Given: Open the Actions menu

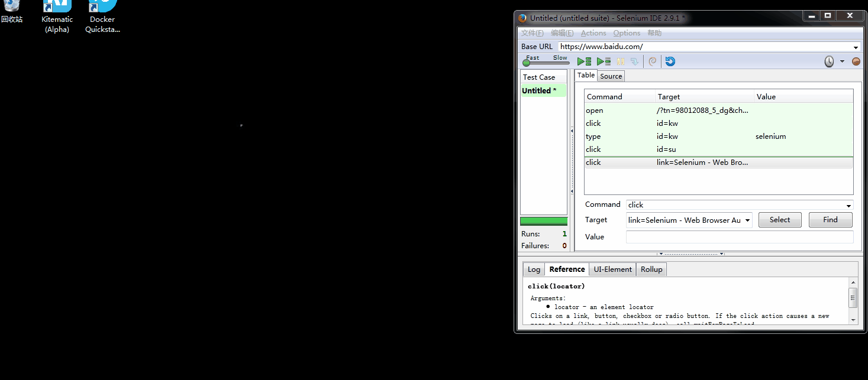Looking at the screenshot, I should [x=593, y=33].
